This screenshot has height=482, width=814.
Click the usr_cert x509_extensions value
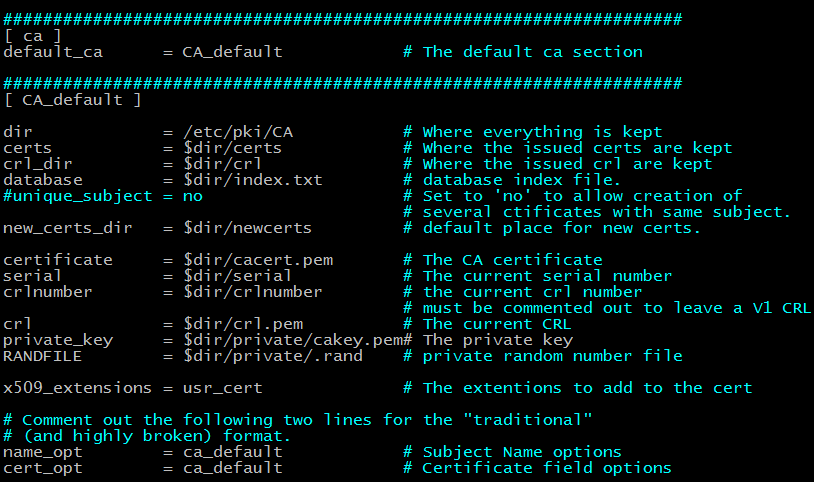[223, 388]
